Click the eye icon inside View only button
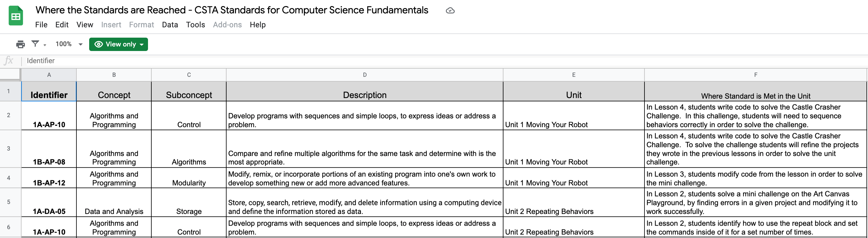The image size is (868, 238). click(x=98, y=44)
